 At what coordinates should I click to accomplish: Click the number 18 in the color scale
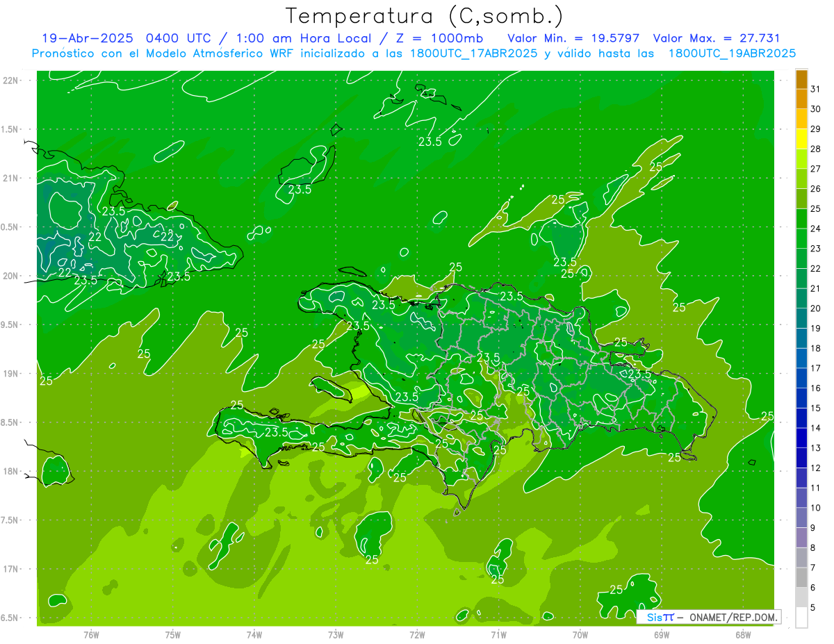pos(816,348)
